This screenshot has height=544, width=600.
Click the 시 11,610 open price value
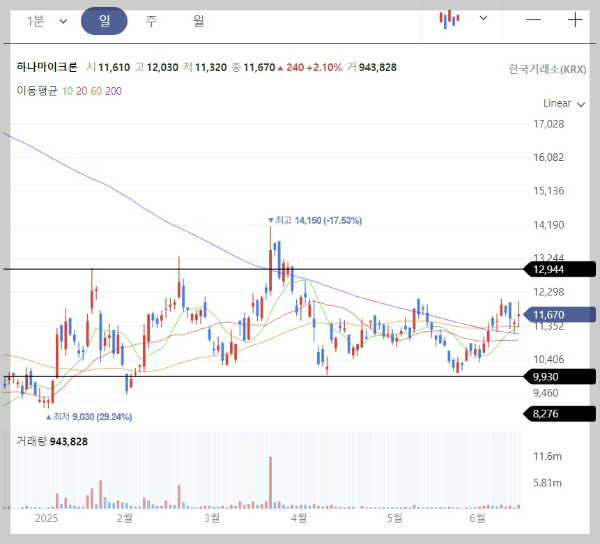108,67
